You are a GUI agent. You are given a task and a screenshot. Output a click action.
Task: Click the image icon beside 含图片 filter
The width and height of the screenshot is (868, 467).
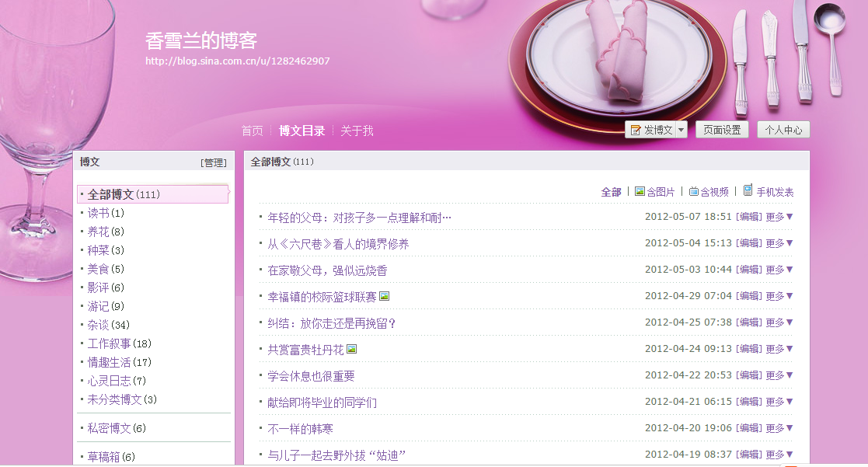click(640, 191)
